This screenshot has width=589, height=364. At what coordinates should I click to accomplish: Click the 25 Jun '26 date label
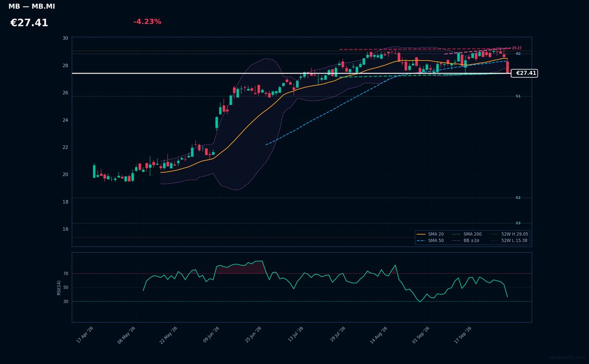click(252, 335)
